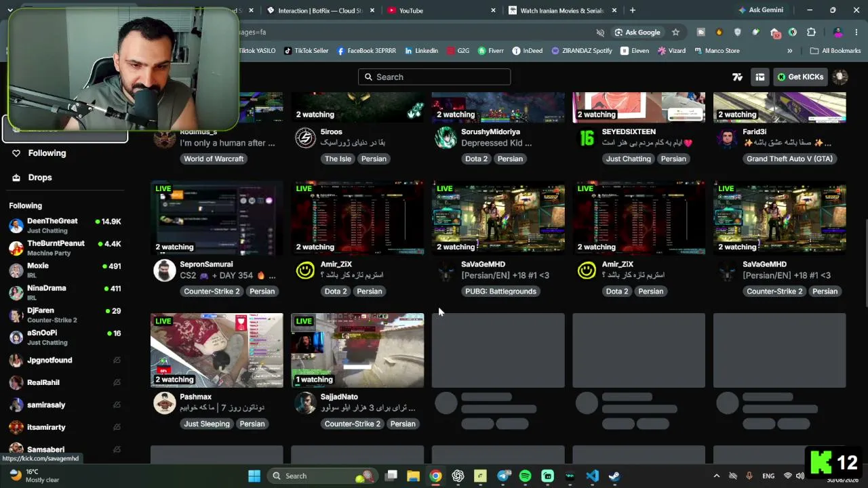Image resolution: width=868 pixels, height=488 pixels.
Task: Open Spotify from the taskbar
Action: click(525, 476)
